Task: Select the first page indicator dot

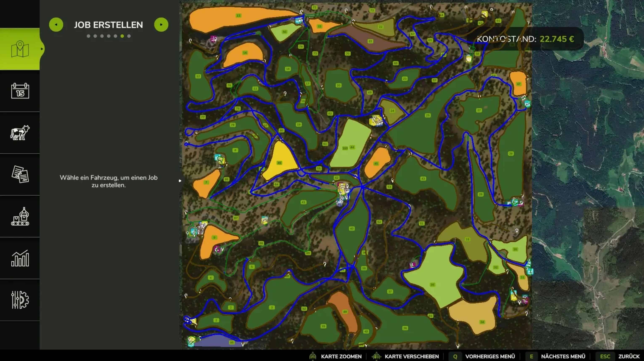Action: coord(89,36)
